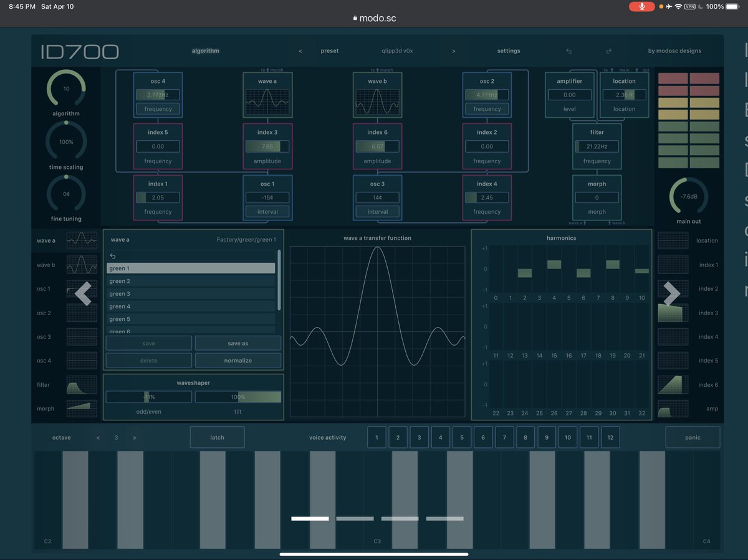Viewport: 748px width, 560px height.
Task: Open the index 3 envelope thumbnail
Action: [673, 313]
